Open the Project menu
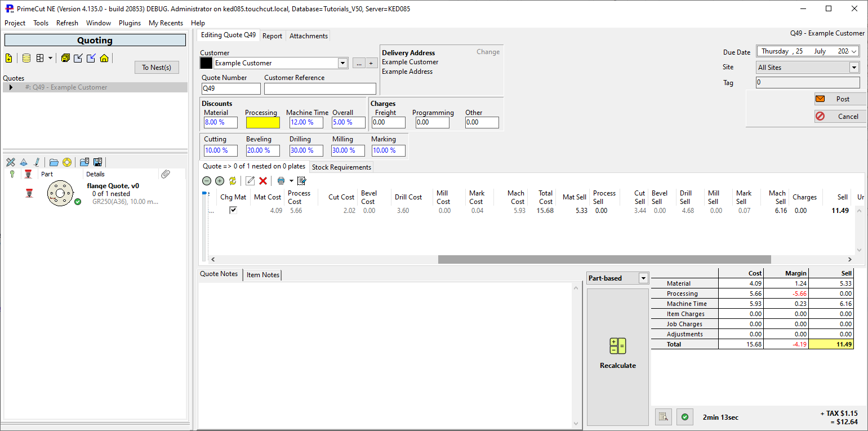868x431 pixels. pyautogui.click(x=15, y=23)
